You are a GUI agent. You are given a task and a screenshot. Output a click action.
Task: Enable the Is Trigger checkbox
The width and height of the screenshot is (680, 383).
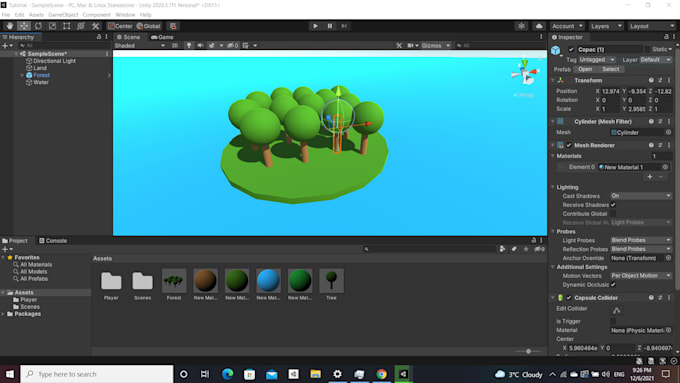pos(613,321)
